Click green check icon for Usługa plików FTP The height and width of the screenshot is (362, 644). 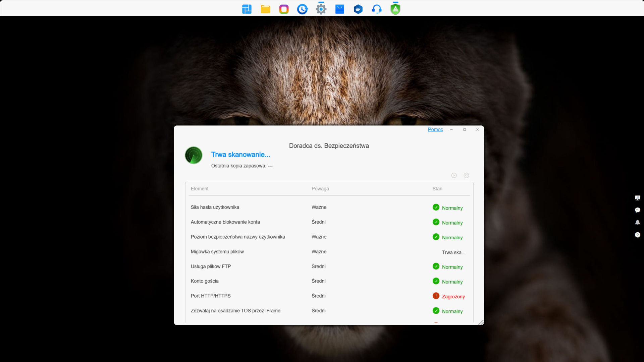point(436,266)
